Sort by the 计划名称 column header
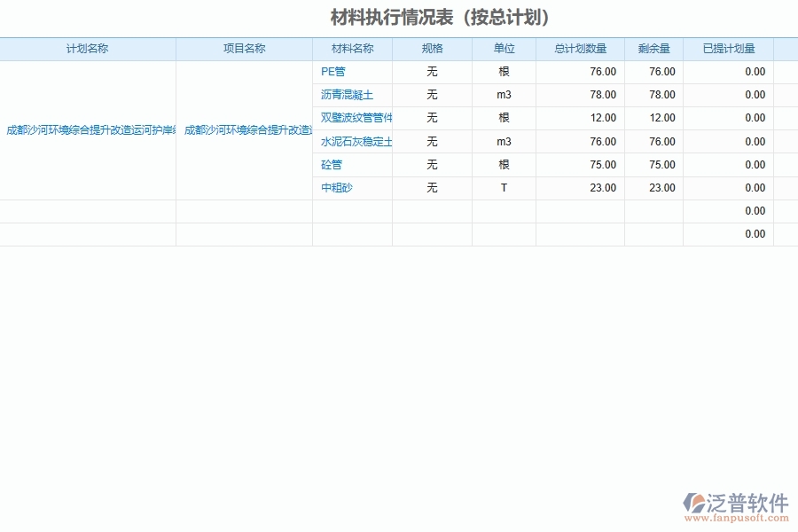Image resolution: width=798 pixels, height=532 pixels. [90, 49]
